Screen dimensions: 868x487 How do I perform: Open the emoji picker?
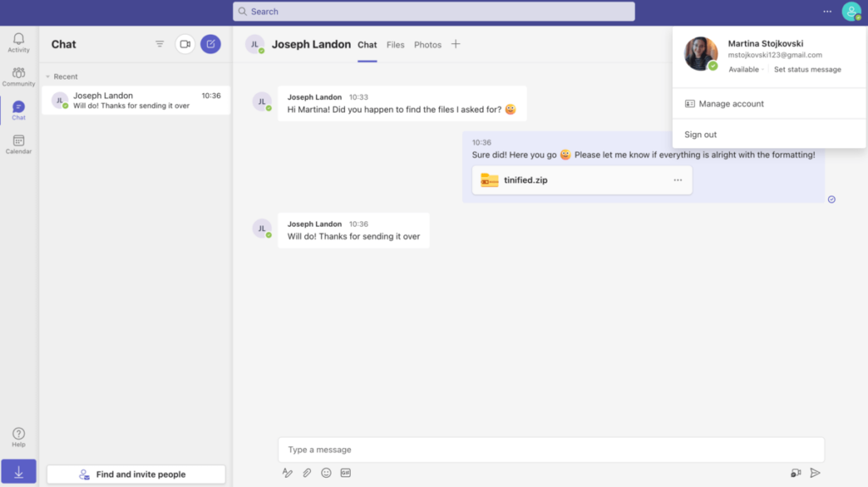(x=326, y=473)
